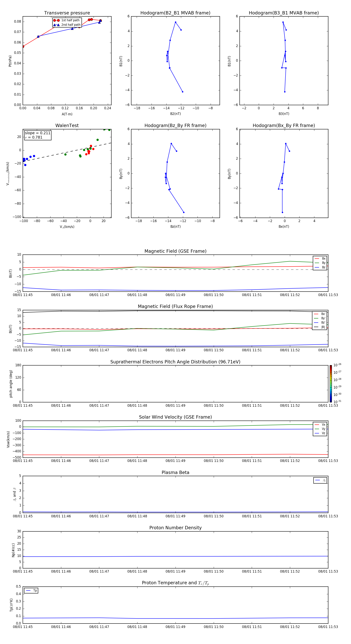Click the topmost data point in B2_B1 hodogram
The image size is (351, 644).
coord(175,22)
